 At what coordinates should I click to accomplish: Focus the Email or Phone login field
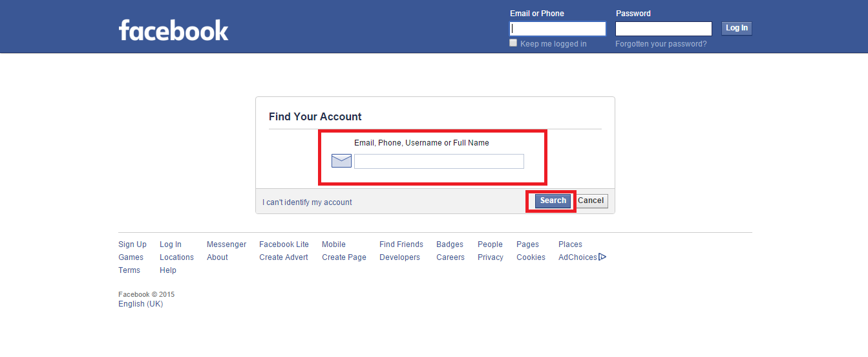pyautogui.click(x=558, y=28)
